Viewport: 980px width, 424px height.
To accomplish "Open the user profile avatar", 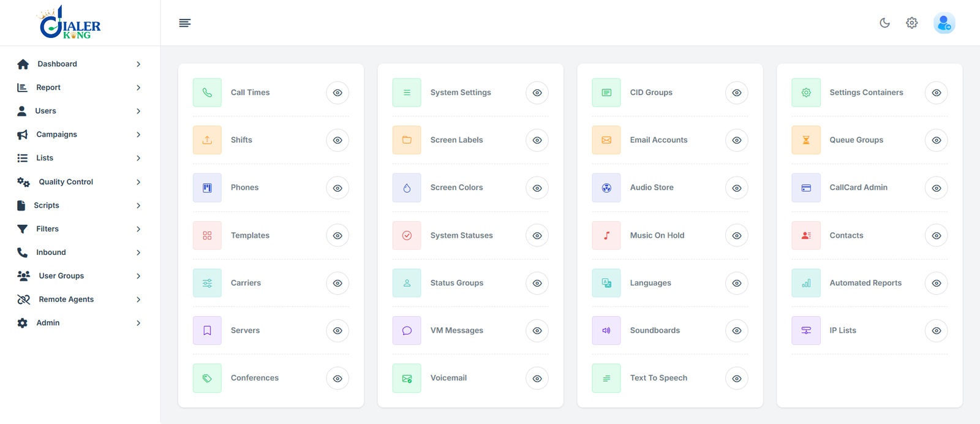I will (x=944, y=23).
